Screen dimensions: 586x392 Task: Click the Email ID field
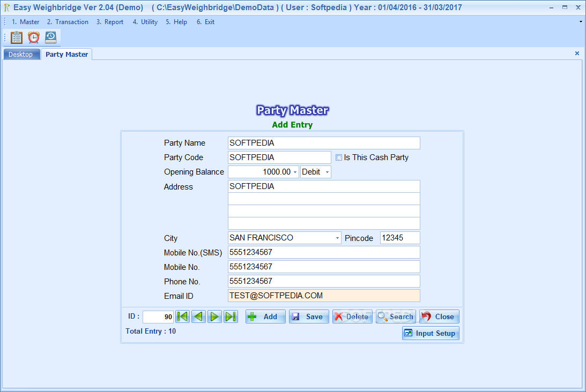coord(324,296)
